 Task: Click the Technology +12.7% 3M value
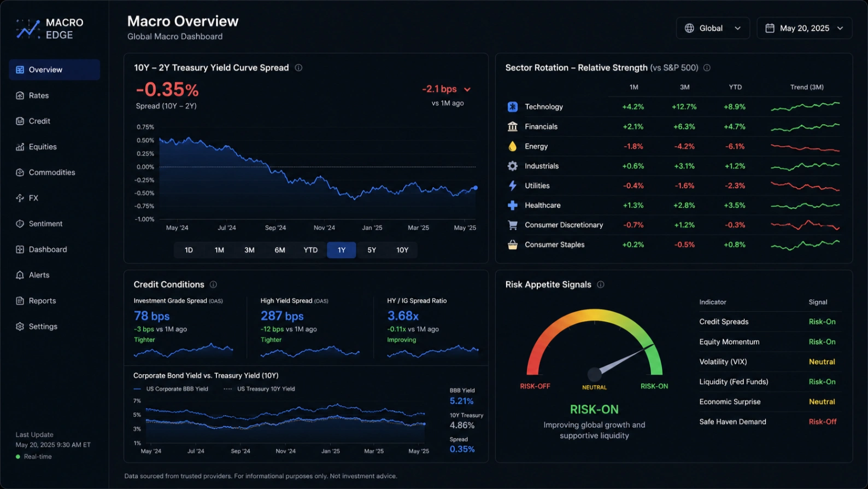pos(684,107)
